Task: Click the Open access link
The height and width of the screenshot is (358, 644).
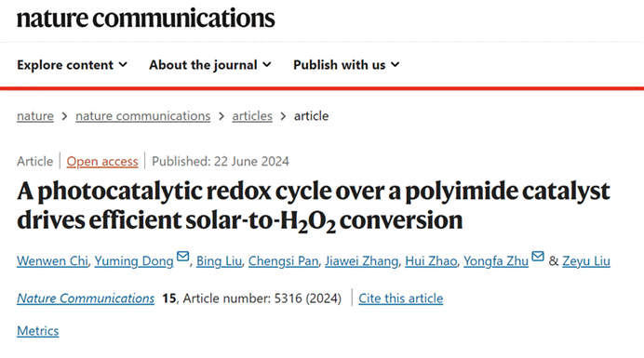Action: [102, 162]
